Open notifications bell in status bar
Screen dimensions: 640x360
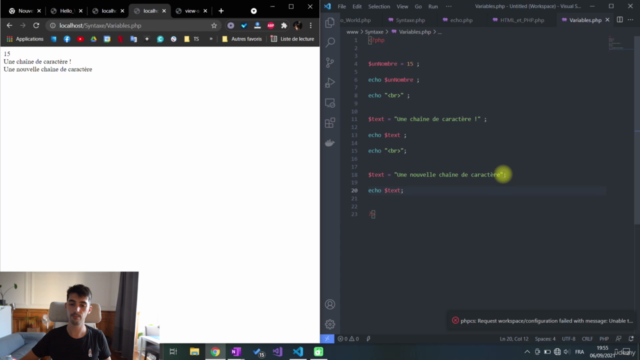(631, 339)
